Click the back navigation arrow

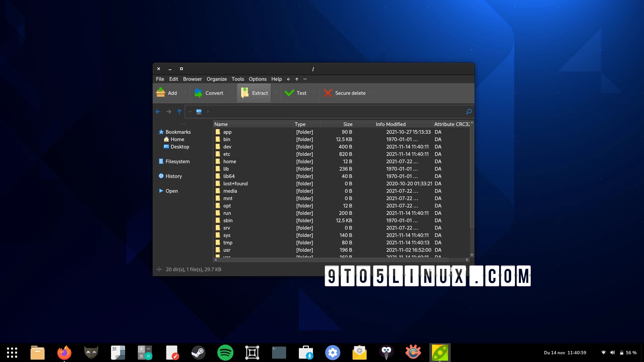click(158, 112)
